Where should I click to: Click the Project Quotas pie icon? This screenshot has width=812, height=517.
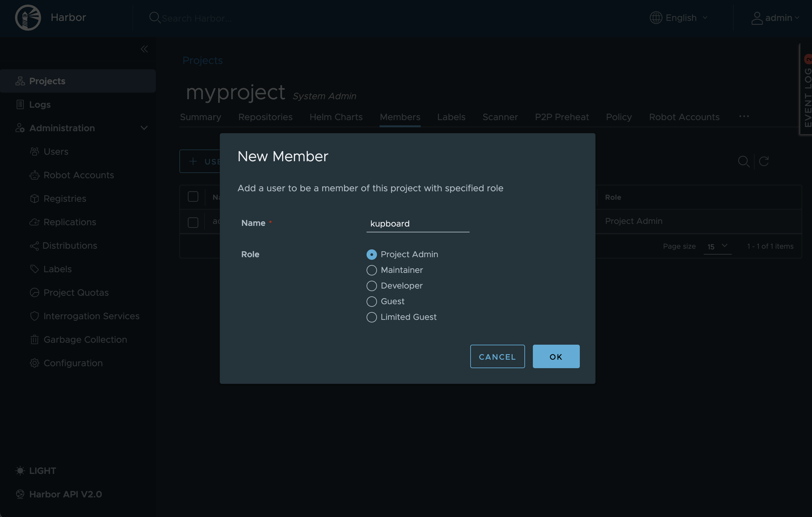34,292
